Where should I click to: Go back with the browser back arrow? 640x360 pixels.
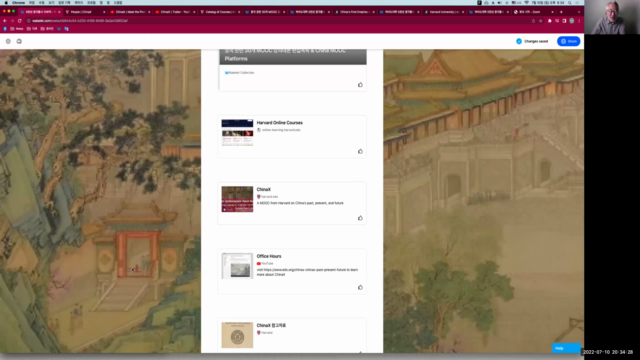point(5,21)
